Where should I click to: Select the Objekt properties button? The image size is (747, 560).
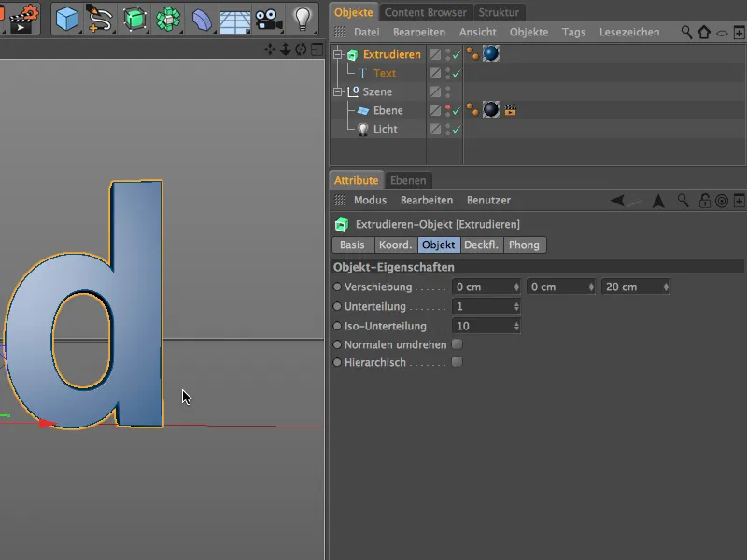(439, 245)
